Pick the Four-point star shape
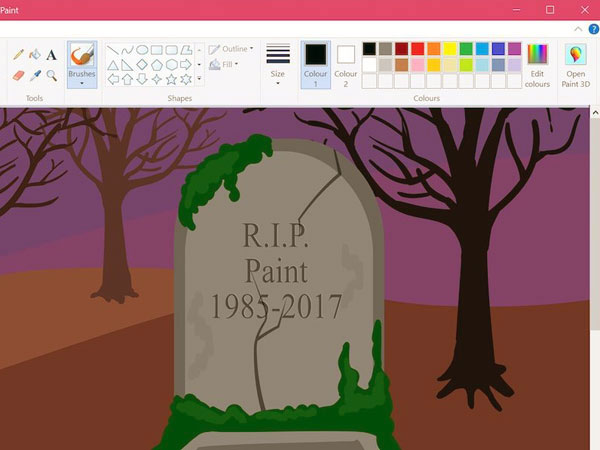The height and width of the screenshot is (450, 600). (x=157, y=79)
